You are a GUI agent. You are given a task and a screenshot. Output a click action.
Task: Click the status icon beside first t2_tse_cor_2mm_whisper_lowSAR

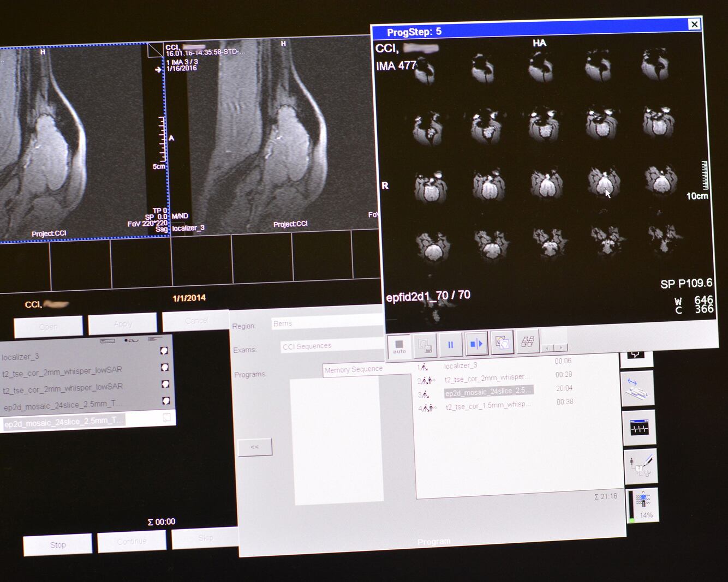[165, 368]
